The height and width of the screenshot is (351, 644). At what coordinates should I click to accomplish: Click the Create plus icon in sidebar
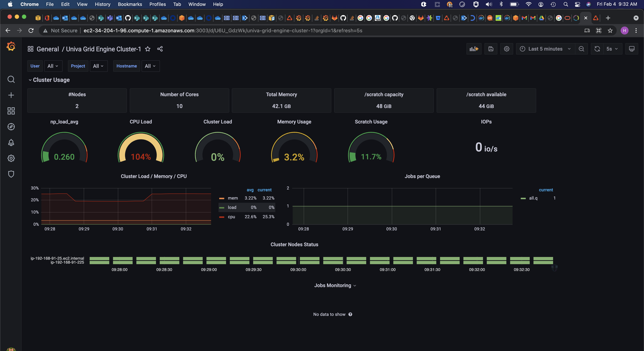pos(11,95)
